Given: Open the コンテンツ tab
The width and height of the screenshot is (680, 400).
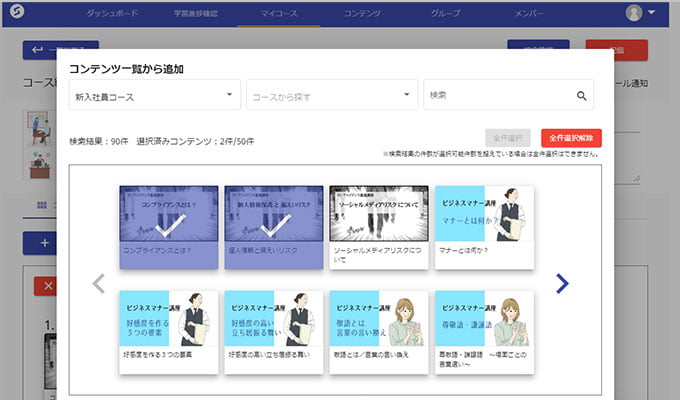Looking at the screenshot, I should point(362,13).
